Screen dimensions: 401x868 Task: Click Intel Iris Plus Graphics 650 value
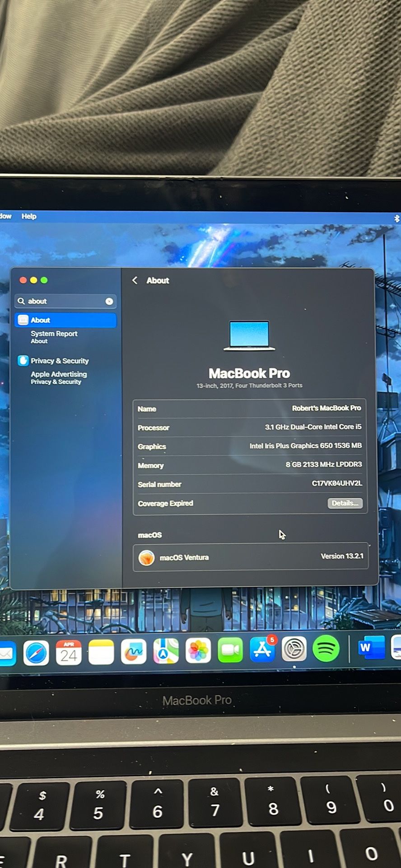tap(306, 446)
